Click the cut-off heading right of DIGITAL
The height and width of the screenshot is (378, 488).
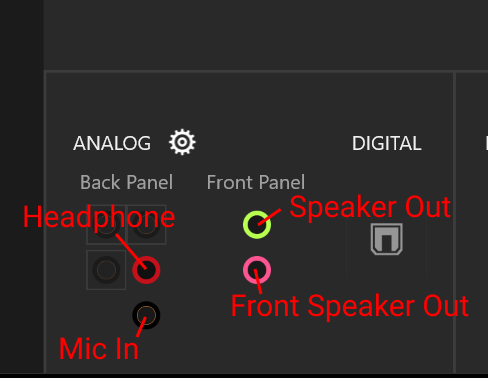pyautogui.click(x=487, y=143)
